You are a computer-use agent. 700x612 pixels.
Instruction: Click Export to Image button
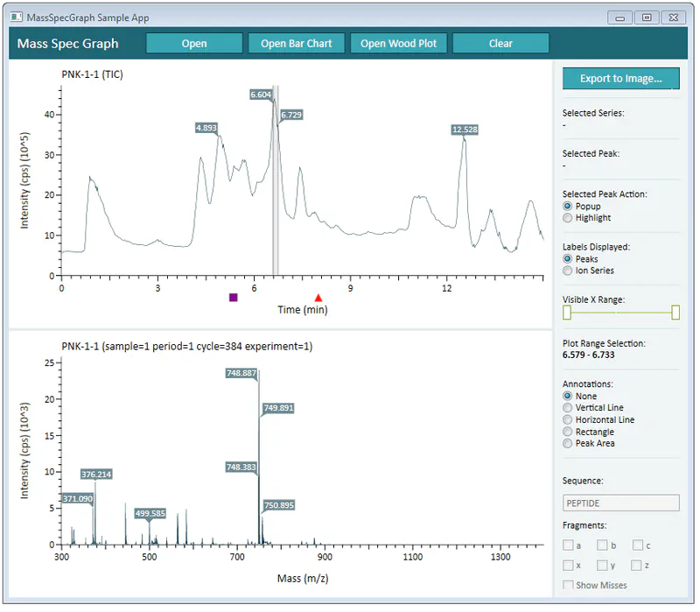coord(620,79)
